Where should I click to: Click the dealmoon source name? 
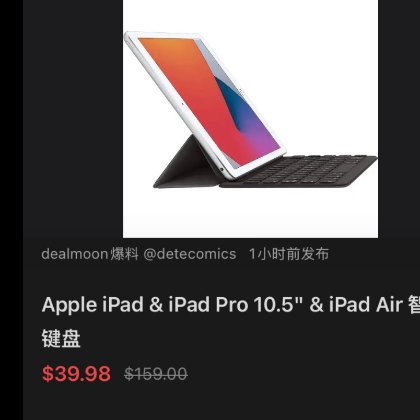point(74,254)
